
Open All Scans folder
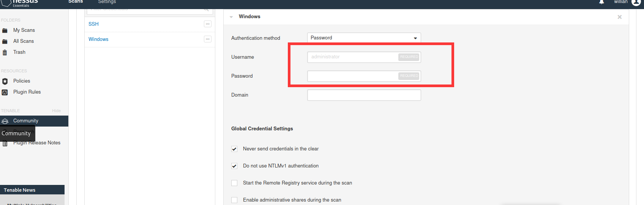24,41
